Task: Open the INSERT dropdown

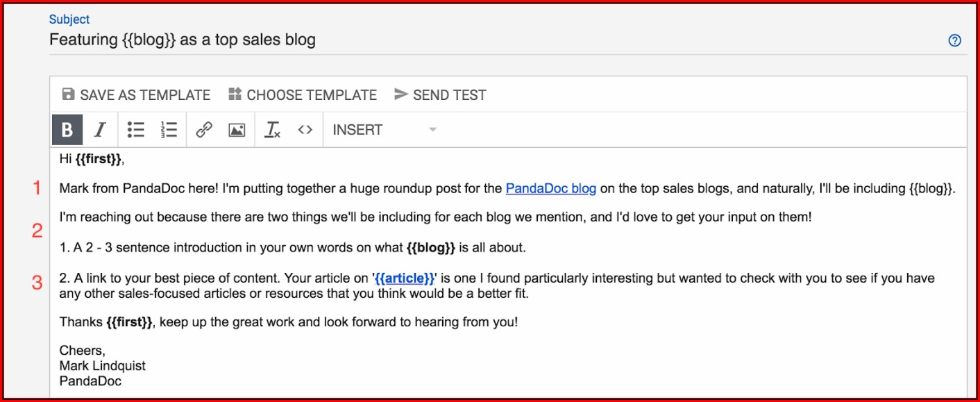Action: coord(384,130)
